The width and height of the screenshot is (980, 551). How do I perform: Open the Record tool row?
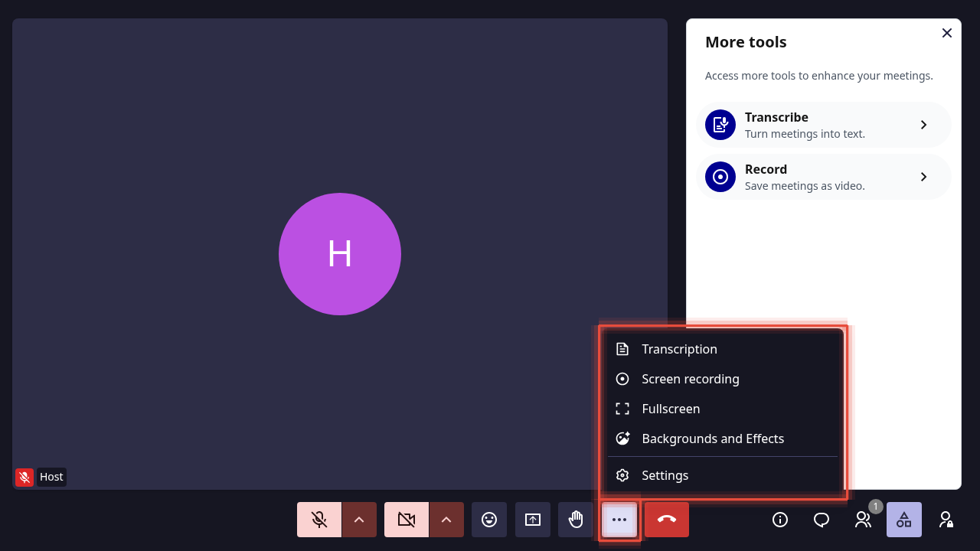824,177
